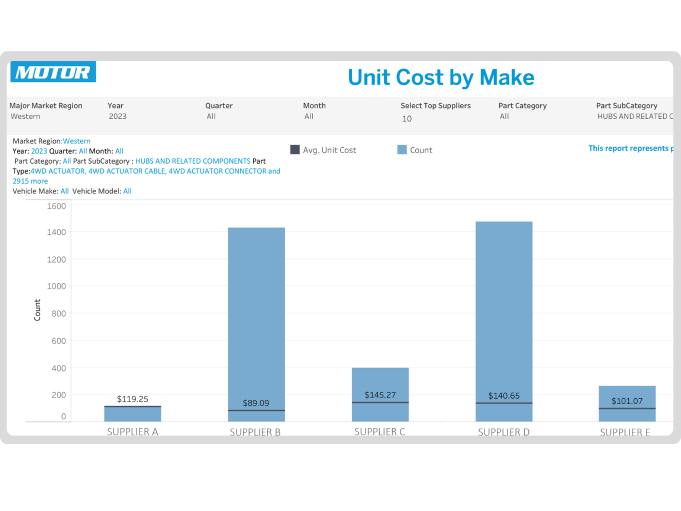Click the $140.65 average cost marker
This screenshot has height=511, width=681.
[x=504, y=403]
